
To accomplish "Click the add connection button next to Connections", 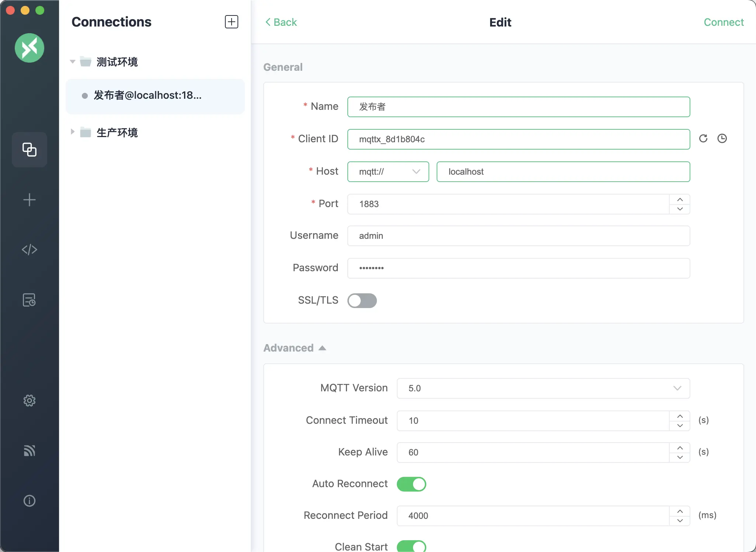I will point(231,22).
